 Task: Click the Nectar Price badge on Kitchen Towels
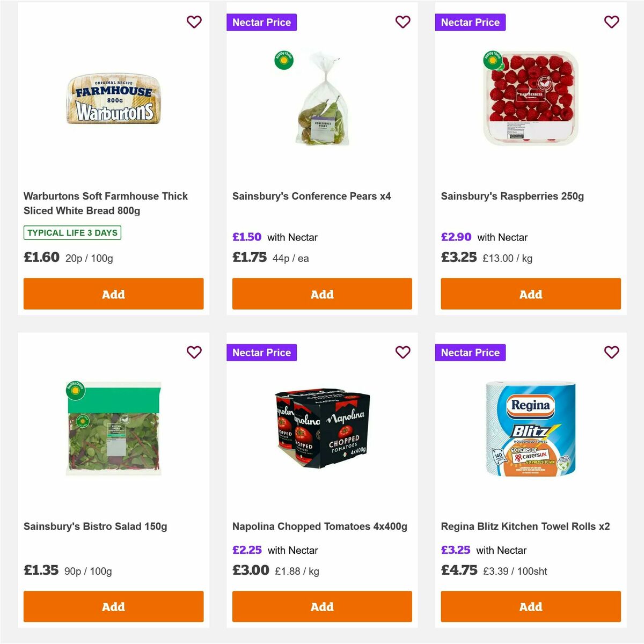pyautogui.click(x=470, y=353)
